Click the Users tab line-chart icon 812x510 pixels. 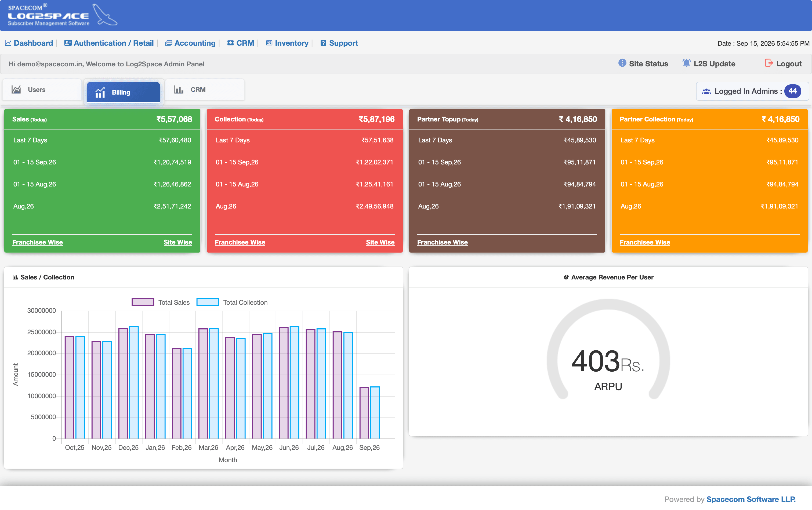click(x=16, y=89)
